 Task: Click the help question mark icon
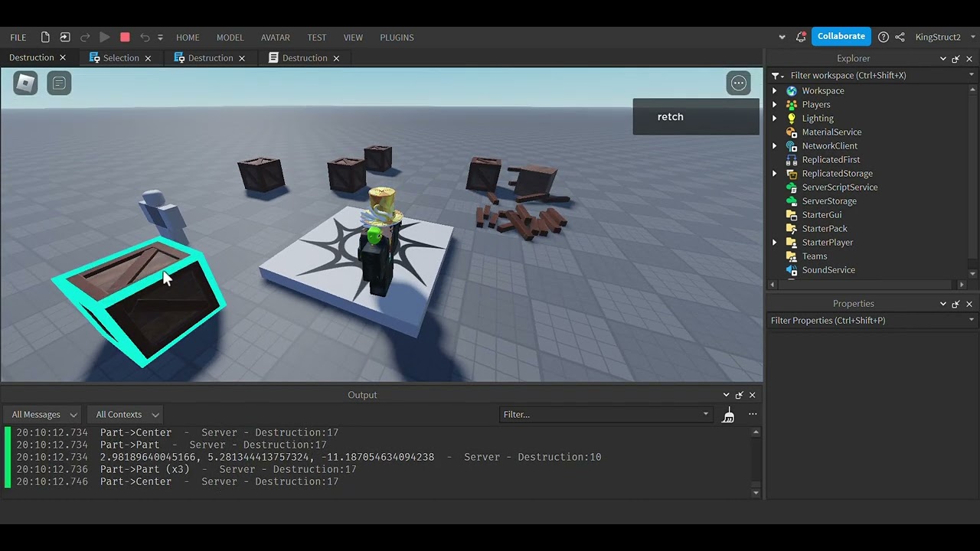pos(884,37)
